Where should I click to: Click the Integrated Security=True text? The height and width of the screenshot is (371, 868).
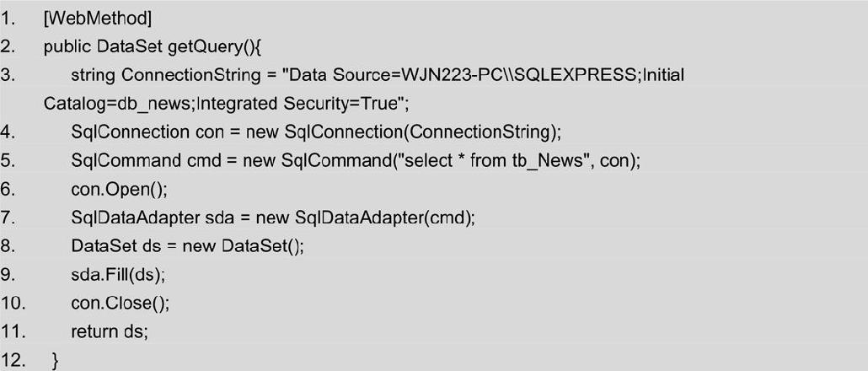(x=300, y=104)
